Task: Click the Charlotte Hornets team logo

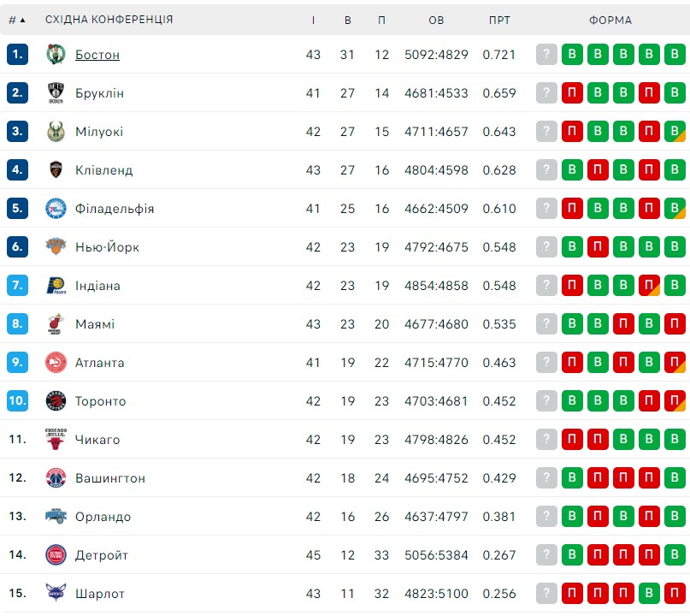Action: 56,593
